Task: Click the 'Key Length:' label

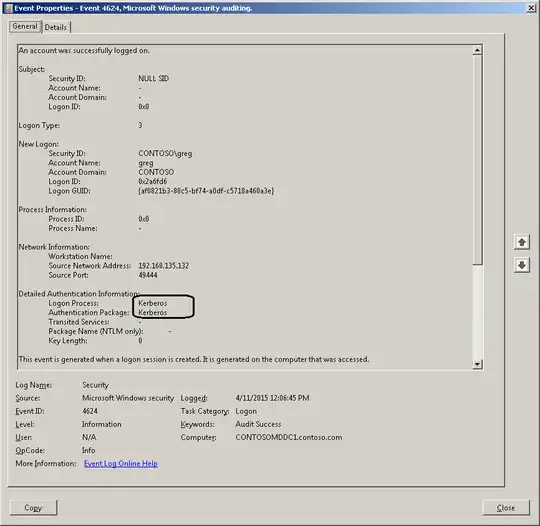Action: coord(68,341)
